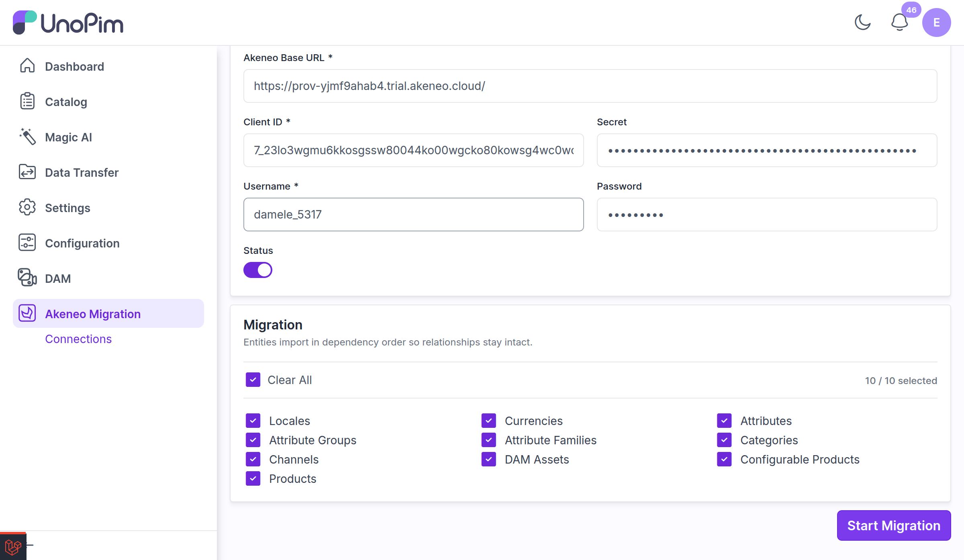This screenshot has height=560, width=964.
Task: Uncheck the Categories checkbox
Action: tap(724, 440)
